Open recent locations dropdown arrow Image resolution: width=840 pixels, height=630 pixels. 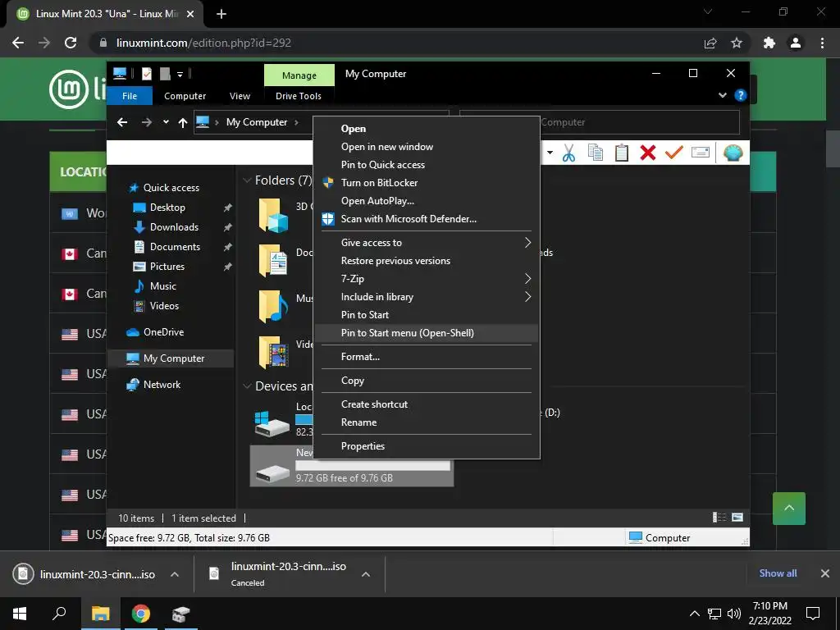pos(166,122)
